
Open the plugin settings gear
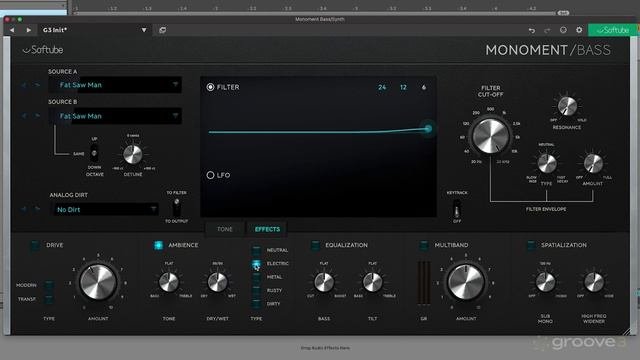[579, 30]
